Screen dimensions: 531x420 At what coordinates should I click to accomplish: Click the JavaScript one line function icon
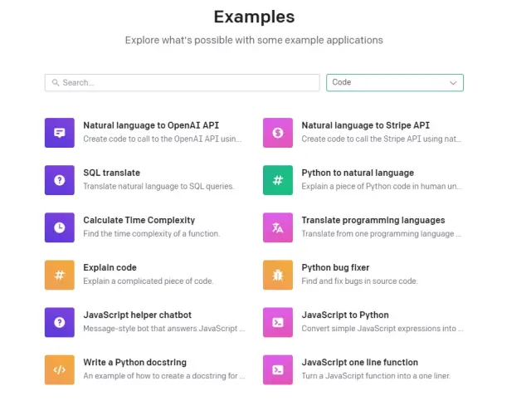pyautogui.click(x=278, y=369)
